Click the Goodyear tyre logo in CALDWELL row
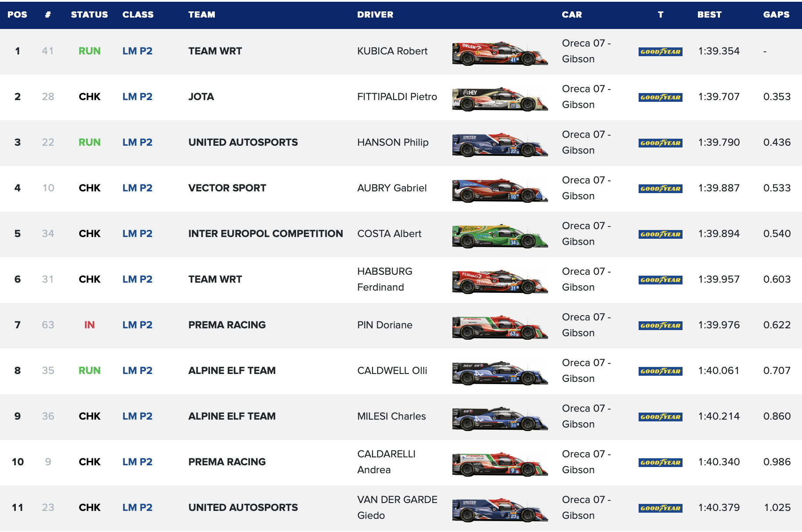Image resolution: width=802 pixels, height=532 pixels. (x=660, y=371)
